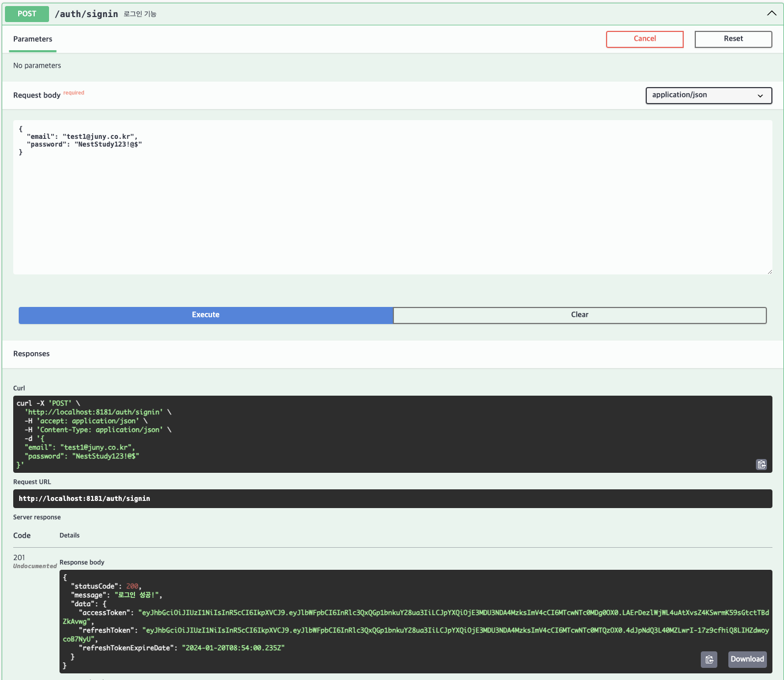
Task: Copy the response body to clipboard
Action: point(709,659)
